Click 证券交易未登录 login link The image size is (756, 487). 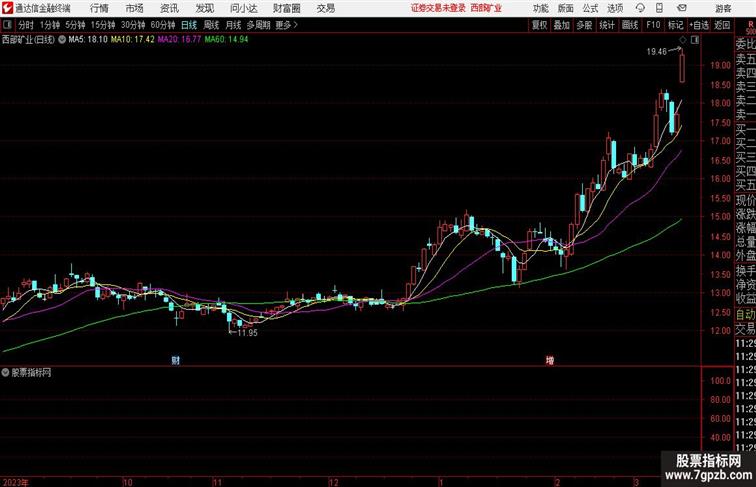click(438, 8)
